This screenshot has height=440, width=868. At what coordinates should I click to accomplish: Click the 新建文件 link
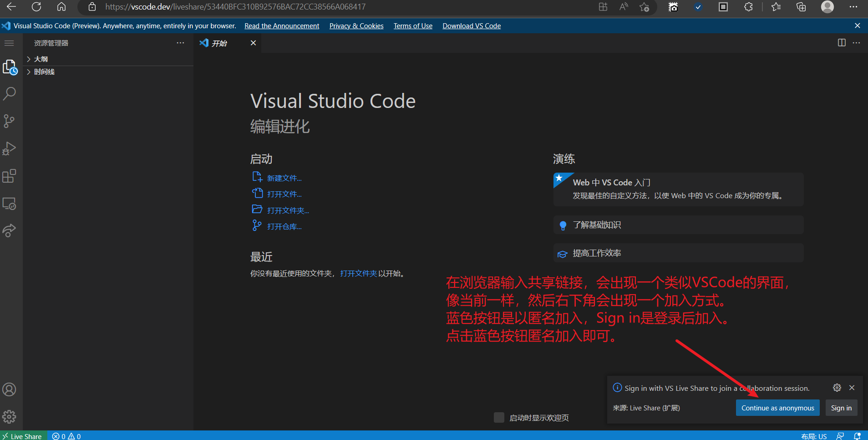pyautogui.click(x=284, y=178)
